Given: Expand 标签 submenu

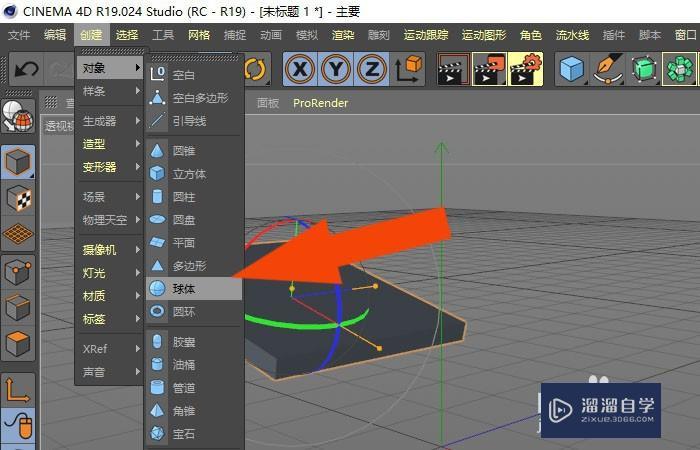Looking at the screenshot, I should click(110, 319).
